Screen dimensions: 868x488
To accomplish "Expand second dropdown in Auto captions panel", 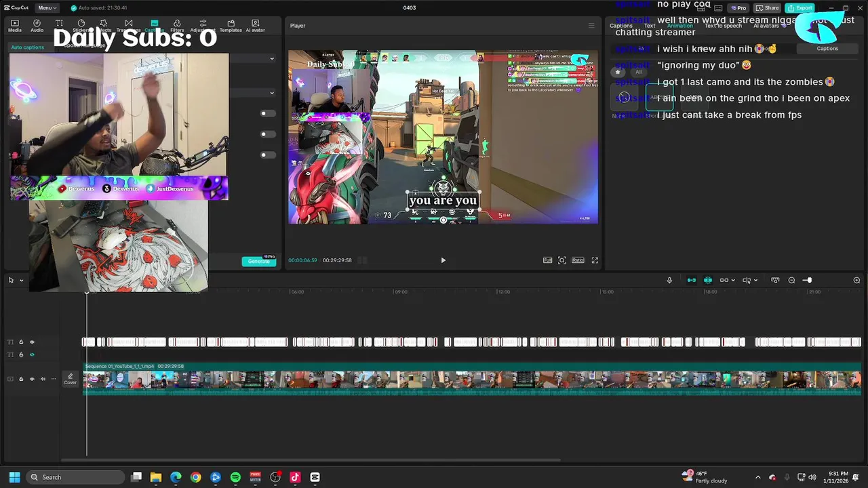I will (272, 93).
